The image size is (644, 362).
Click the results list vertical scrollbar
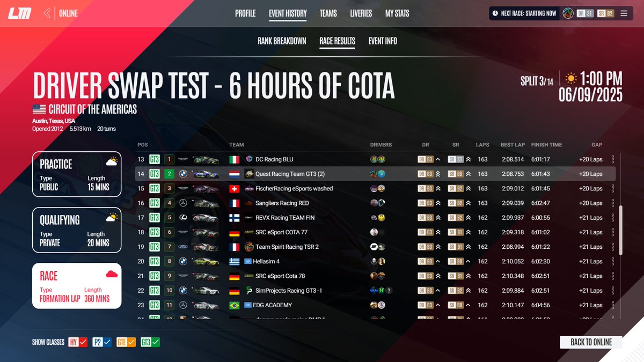(621, 230)
